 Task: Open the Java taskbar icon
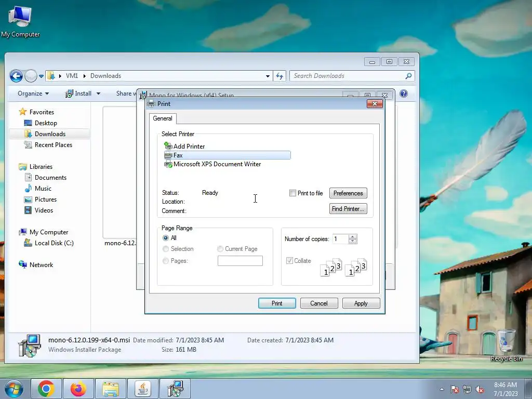tap(143, 389)
